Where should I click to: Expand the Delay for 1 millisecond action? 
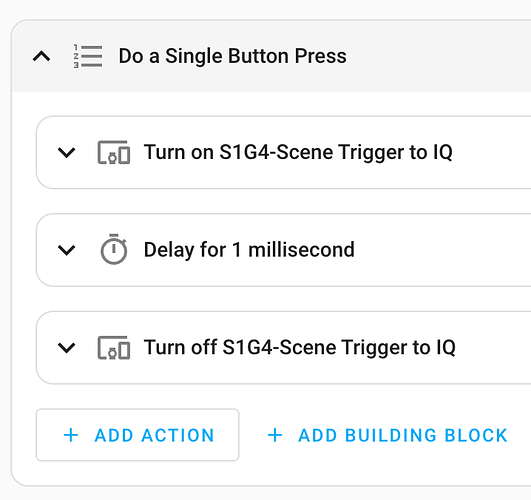click(66, 250)
